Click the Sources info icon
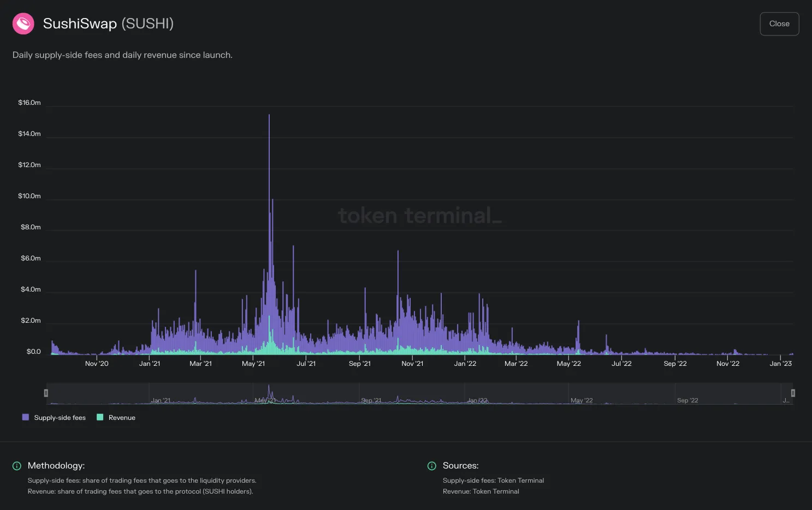Screen dimensions: 812x510 click(x=432, y=466)
